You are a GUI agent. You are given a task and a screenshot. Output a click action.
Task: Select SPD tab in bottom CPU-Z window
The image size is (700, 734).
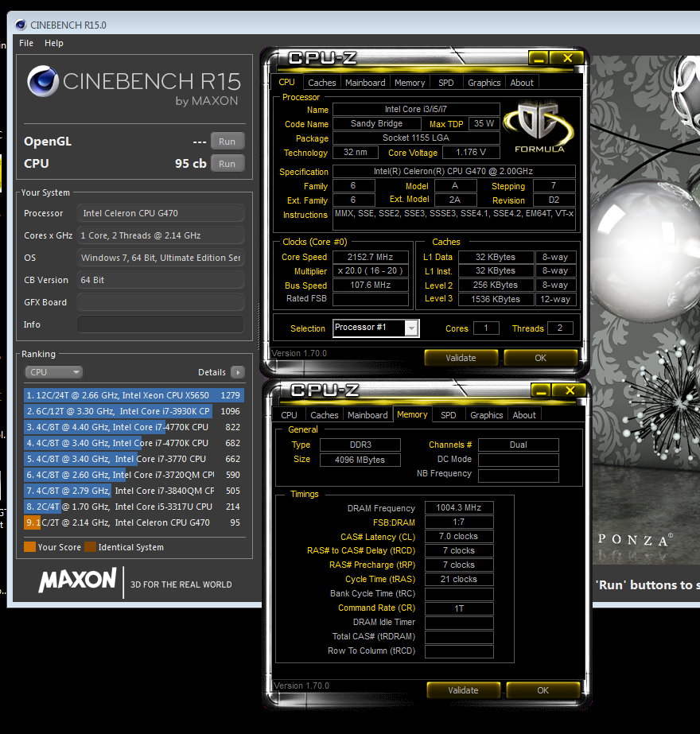448,415
